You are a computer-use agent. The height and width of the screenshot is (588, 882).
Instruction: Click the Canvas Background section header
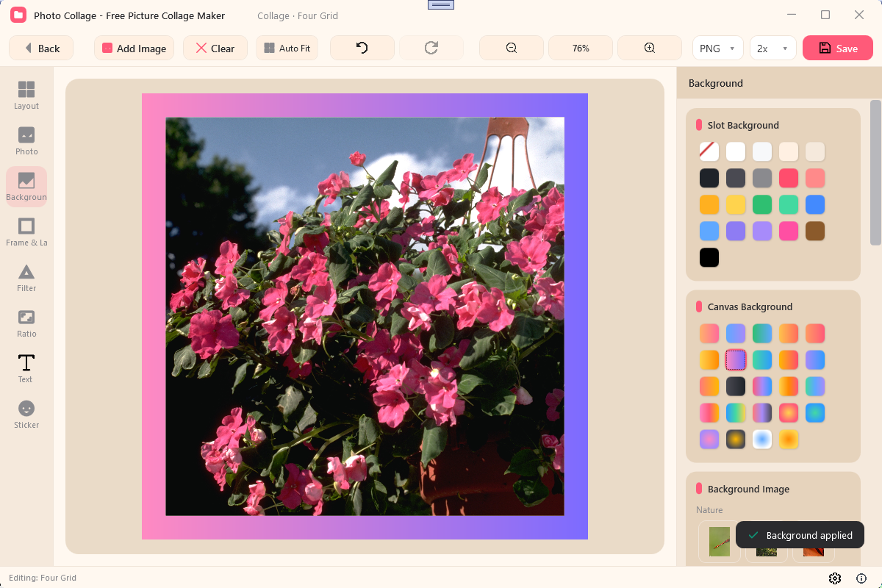click(x=750, y=306)
